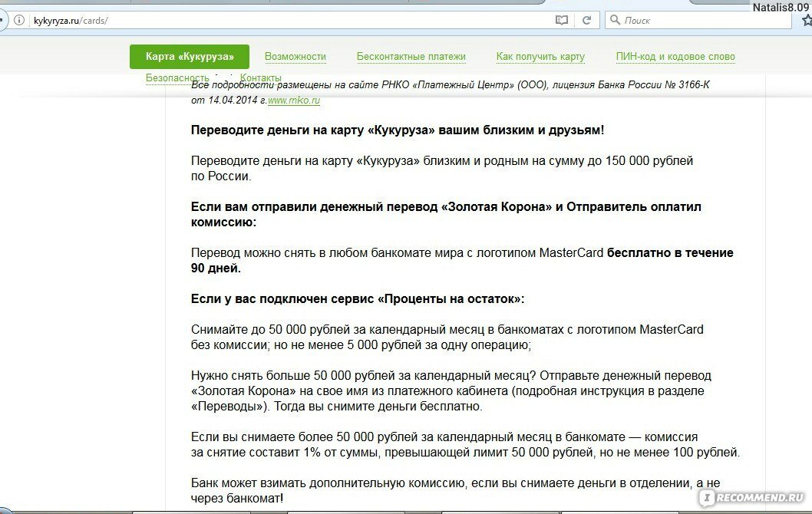Open ПИН-код и кодовое слово section
Viewport: 812px width, 514px height.
tap(675, 57)
